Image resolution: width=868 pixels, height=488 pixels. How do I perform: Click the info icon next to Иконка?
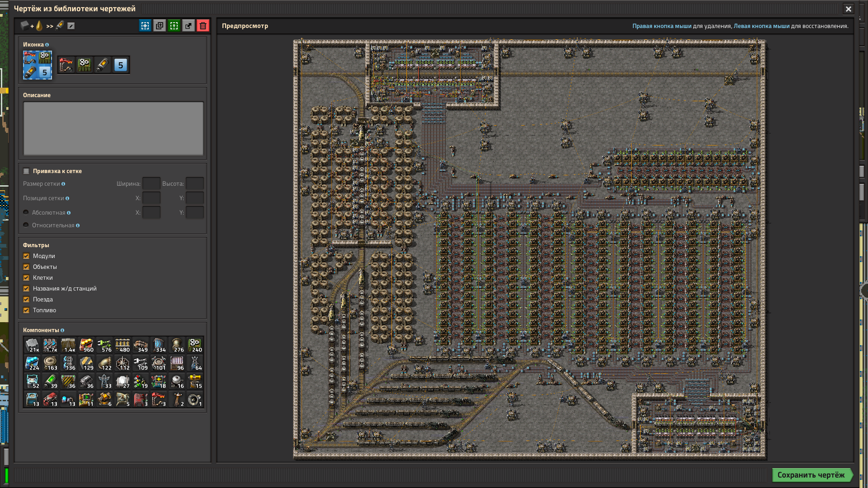(47, 45)
